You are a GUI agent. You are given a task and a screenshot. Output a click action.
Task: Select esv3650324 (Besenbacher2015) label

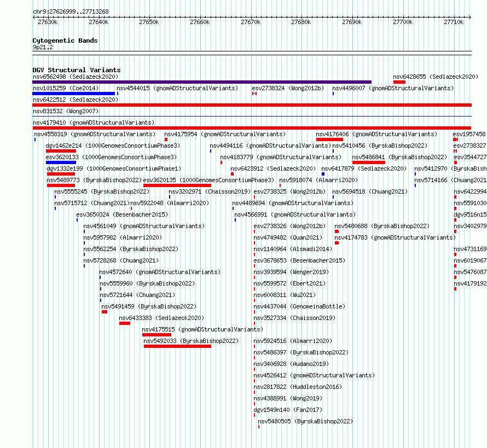122,214
